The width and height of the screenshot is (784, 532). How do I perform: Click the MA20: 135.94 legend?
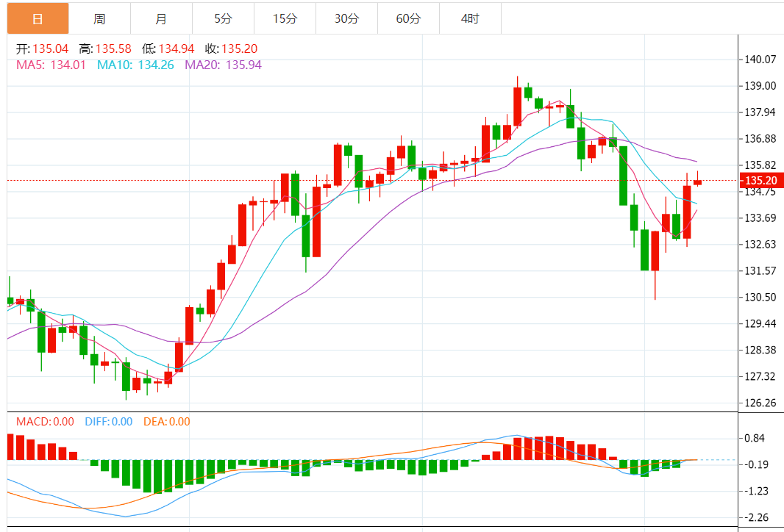click(x=223, y=65)
